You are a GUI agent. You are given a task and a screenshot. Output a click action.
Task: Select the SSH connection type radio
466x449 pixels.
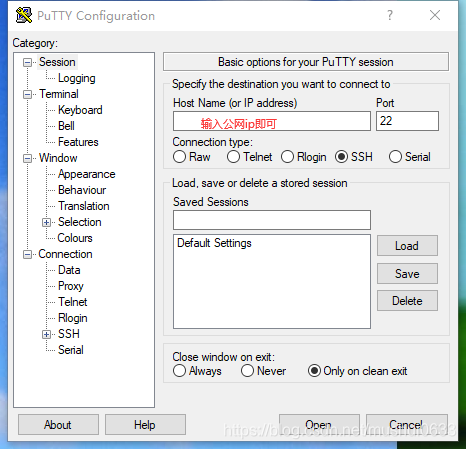(x=341, y=157)
